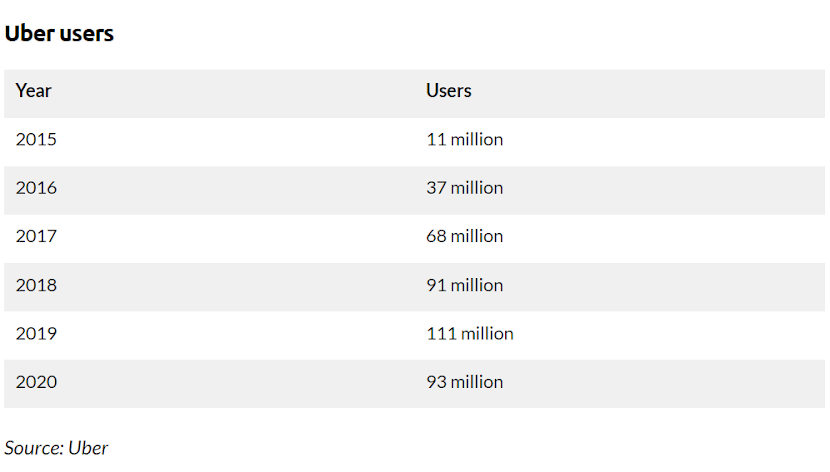The image size is (830, 472).
Task: Click the word 'Uber' in the heading
Action: 30,33
